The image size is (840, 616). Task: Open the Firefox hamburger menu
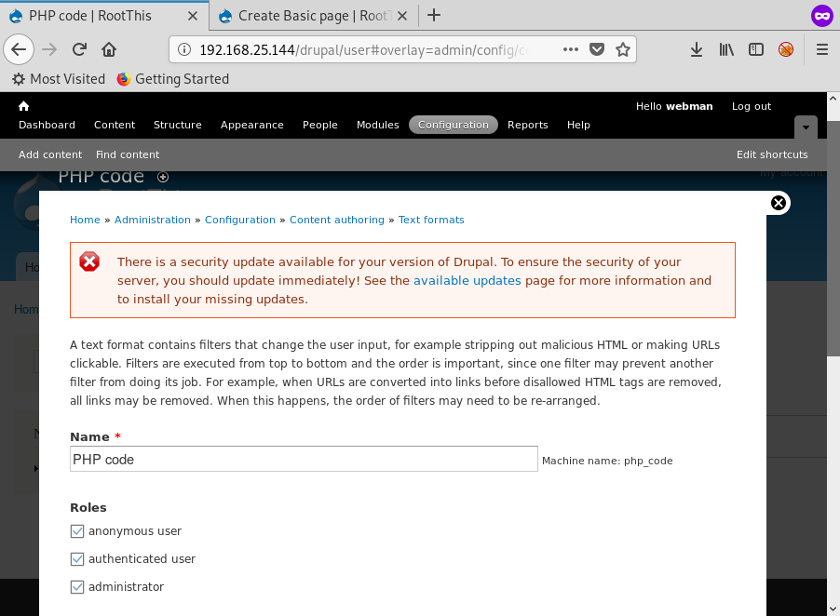(x=821, y=50)
